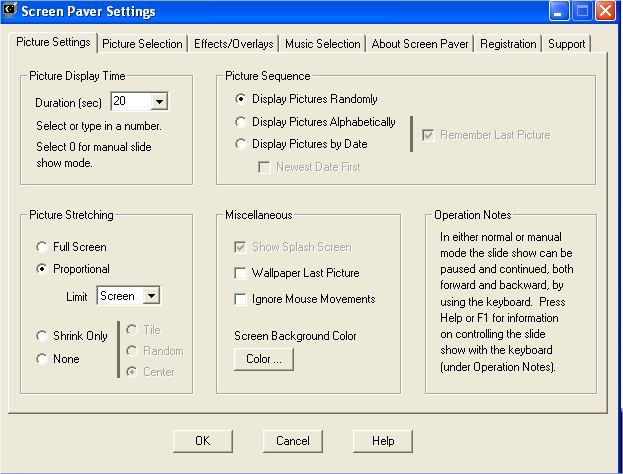Screen dimensions: 623x474
Task: Open the Screen Background Color picker button
Action: pyautogui.click(x=264, y=359)
